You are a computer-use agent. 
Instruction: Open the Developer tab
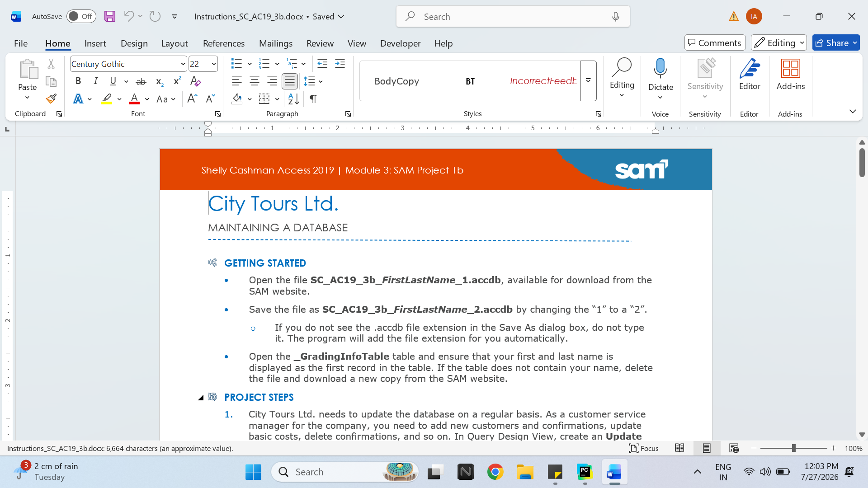(x=400, y=43)
